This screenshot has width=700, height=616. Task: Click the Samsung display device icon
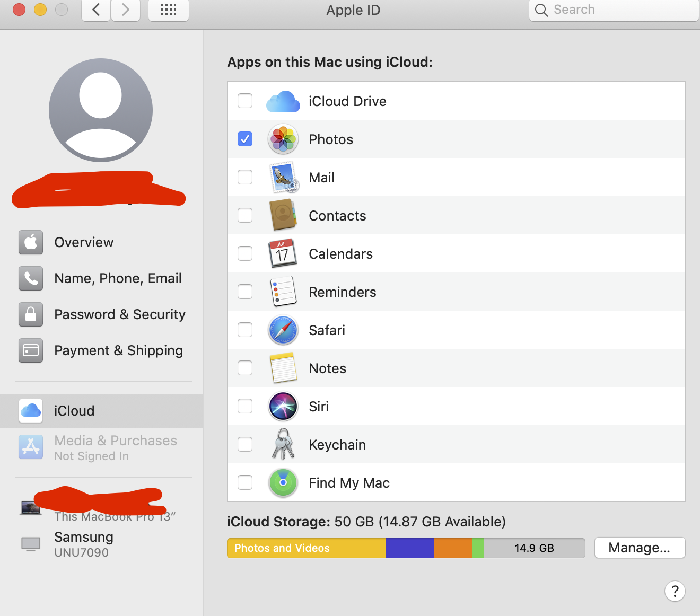pos(31,544)
